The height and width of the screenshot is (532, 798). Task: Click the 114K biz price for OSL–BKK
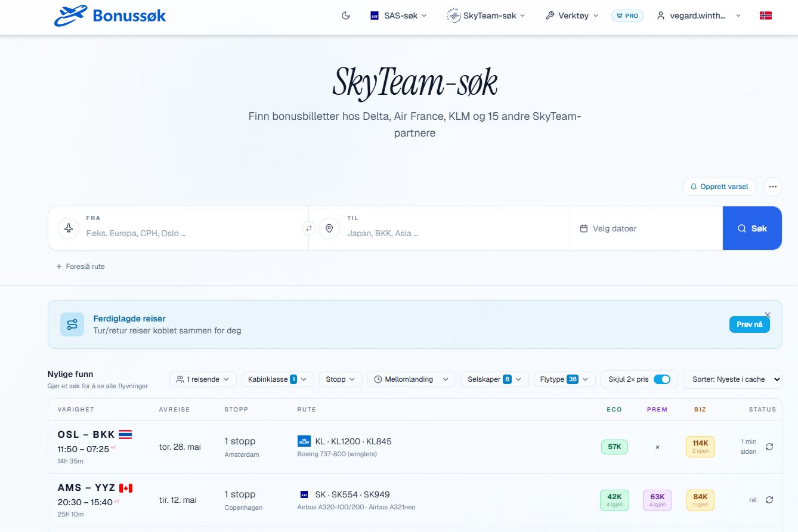point(700,447)
